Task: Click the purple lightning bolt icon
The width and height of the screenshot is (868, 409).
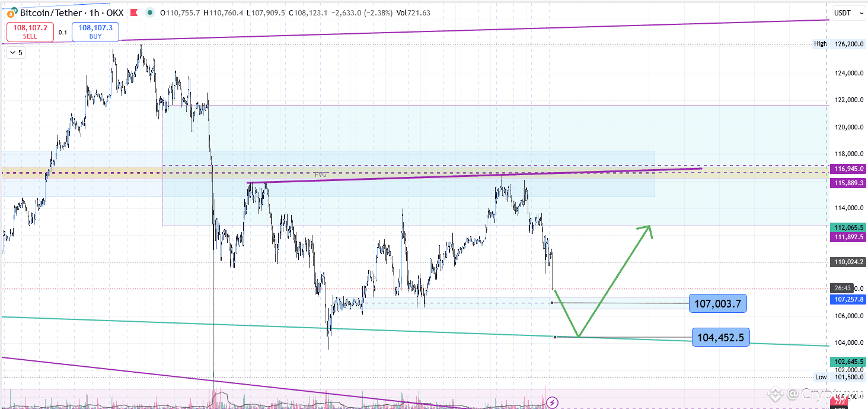Action: [553, 402]
